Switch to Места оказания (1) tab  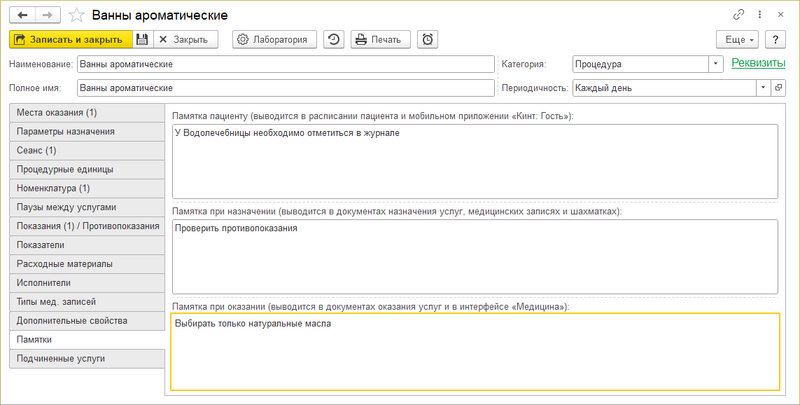coord(87,113)
